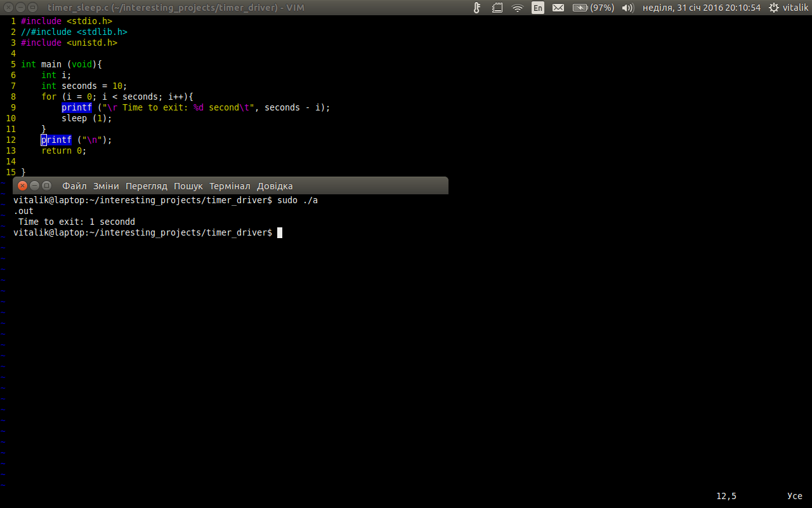Open the sound volume speaker indicator

628,8
